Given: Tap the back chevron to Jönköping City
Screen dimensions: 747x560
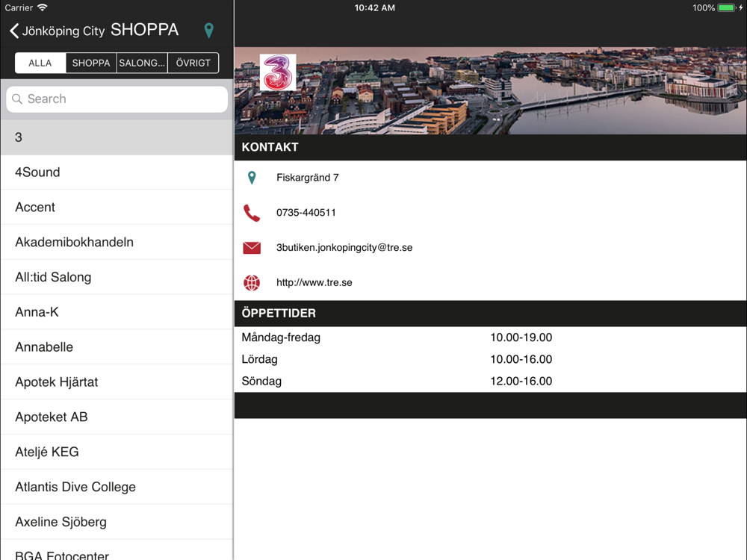Looking at the screenshot, I should tap(14, 31).
